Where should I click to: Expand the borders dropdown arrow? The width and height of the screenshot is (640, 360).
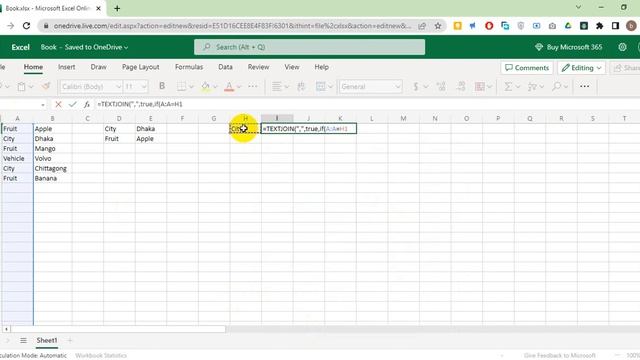(191, 87)
